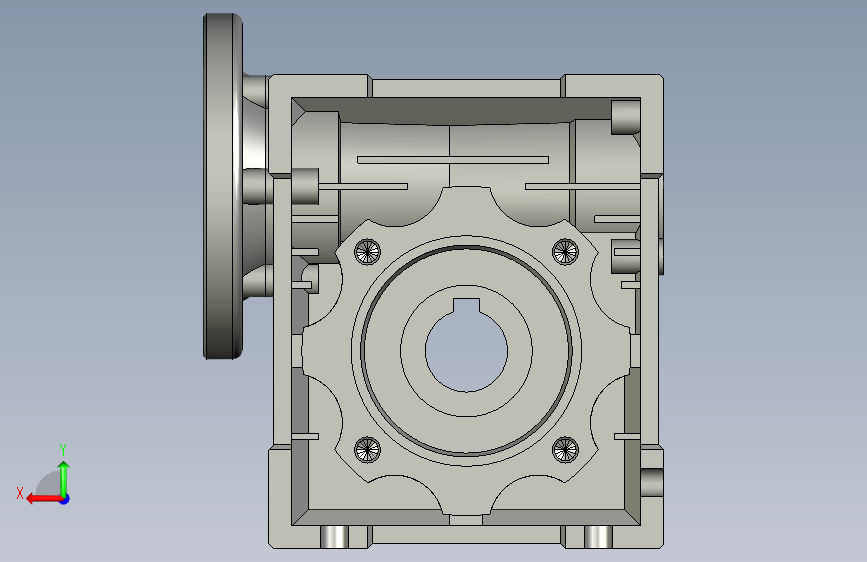
Task: Pick the dark seal ring around output cover
Action: (x=466, y=351)
